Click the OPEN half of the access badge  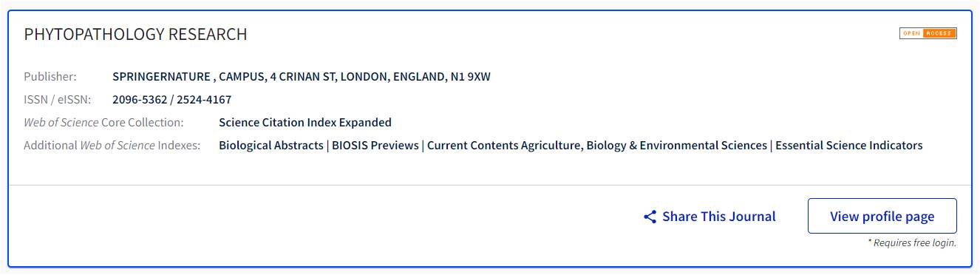911,33
